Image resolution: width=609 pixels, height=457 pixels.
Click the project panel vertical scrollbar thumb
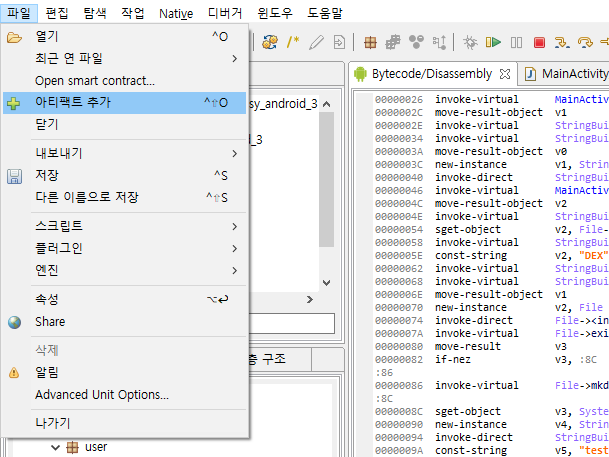pyautogui.click(x=327, y=179)
